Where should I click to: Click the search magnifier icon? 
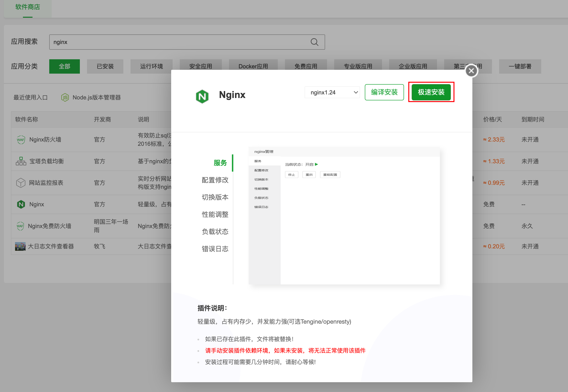click(x=314, y=42)
